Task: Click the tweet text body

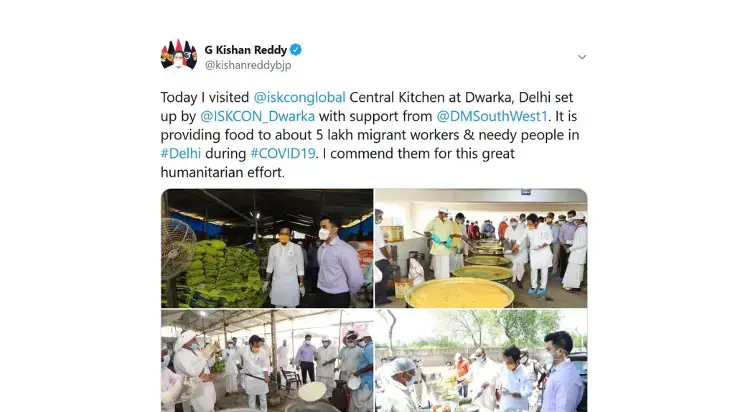Action: 370,135
